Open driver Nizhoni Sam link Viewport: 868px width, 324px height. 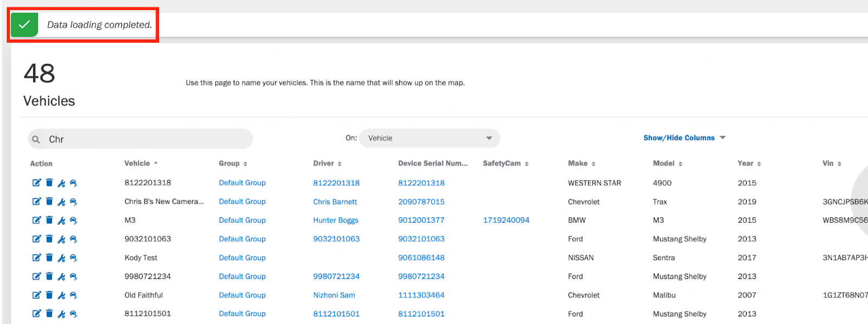point(334,295)
